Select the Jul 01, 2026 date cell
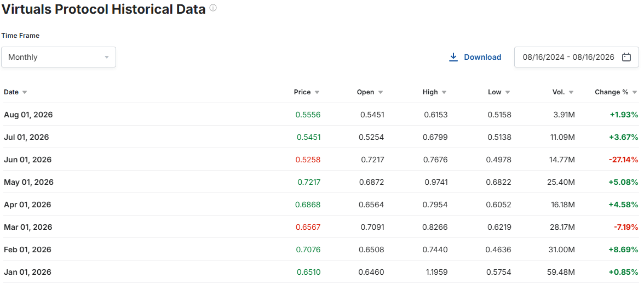The height and width of the screenshot is (283, 644). coord(26,137)
